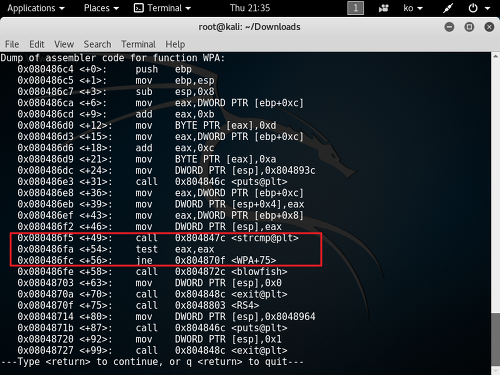Click 'DWORD PTR [esp],0x0' operand
Screen dimensions: 500x375
point(228,283)
